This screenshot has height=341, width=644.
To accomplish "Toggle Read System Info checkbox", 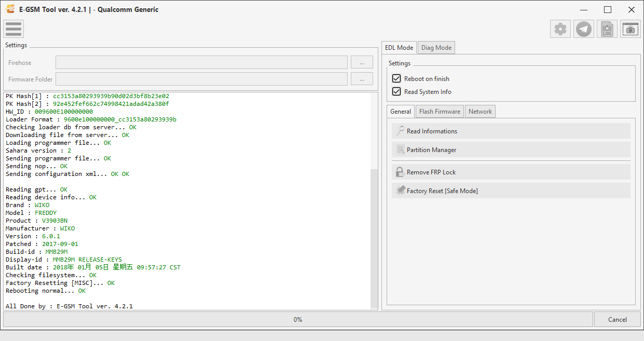I will [396, 91].
